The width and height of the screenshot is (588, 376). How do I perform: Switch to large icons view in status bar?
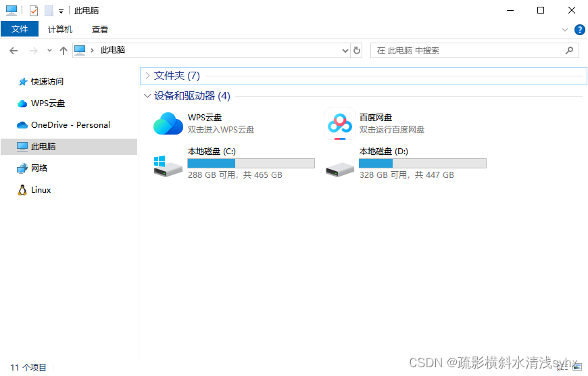pos(577,367)
